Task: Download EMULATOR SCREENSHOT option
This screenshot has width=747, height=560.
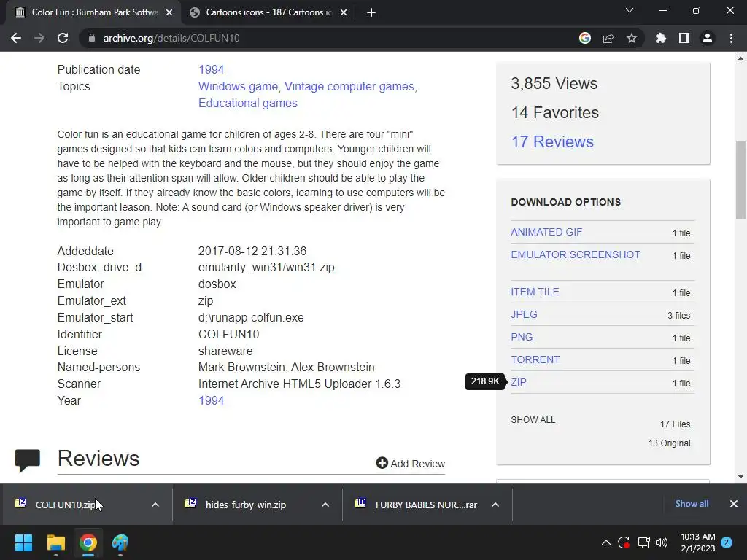Action: click(x=576, y=254)
